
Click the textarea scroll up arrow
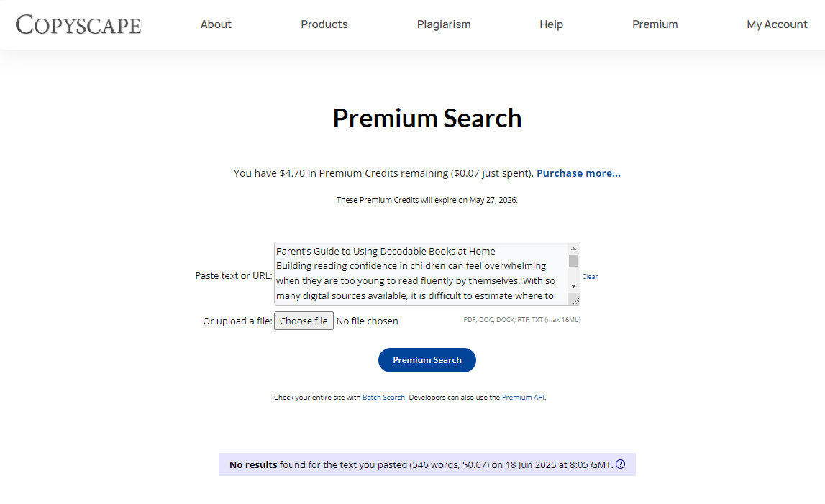pyautogui.click(x=573, y=249)
